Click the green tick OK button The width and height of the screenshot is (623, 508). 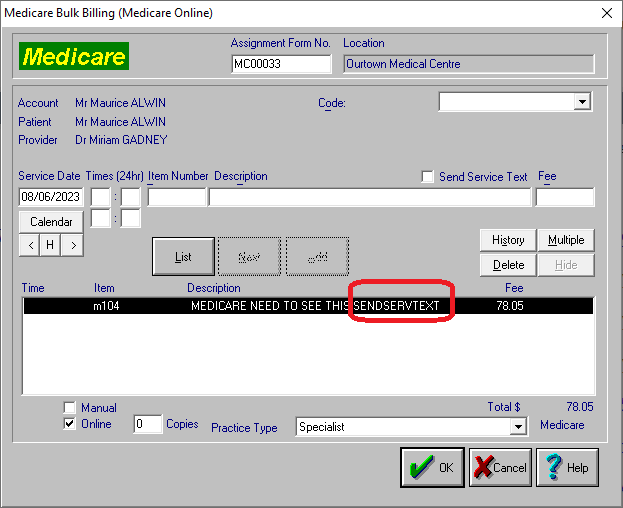432,467
